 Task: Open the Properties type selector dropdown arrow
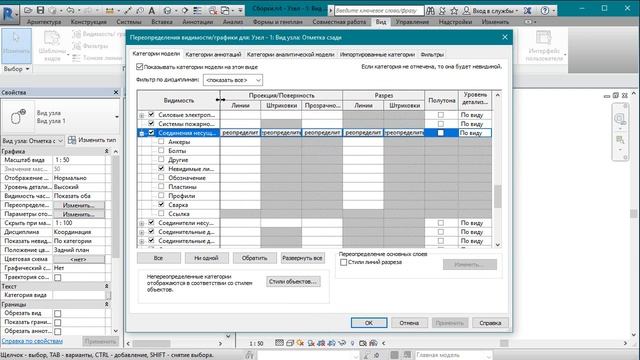116,117
